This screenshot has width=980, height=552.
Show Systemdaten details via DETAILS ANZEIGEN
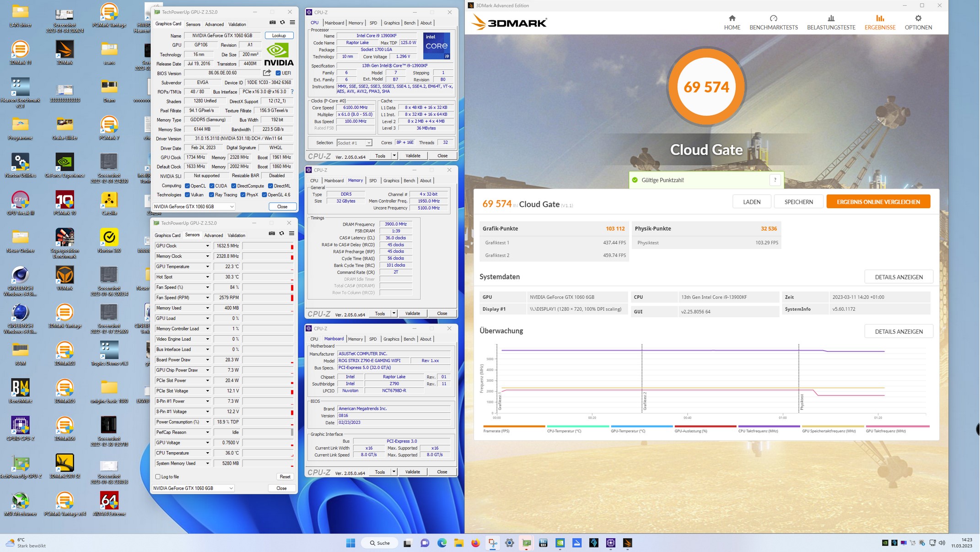click(x=899, y=277)
